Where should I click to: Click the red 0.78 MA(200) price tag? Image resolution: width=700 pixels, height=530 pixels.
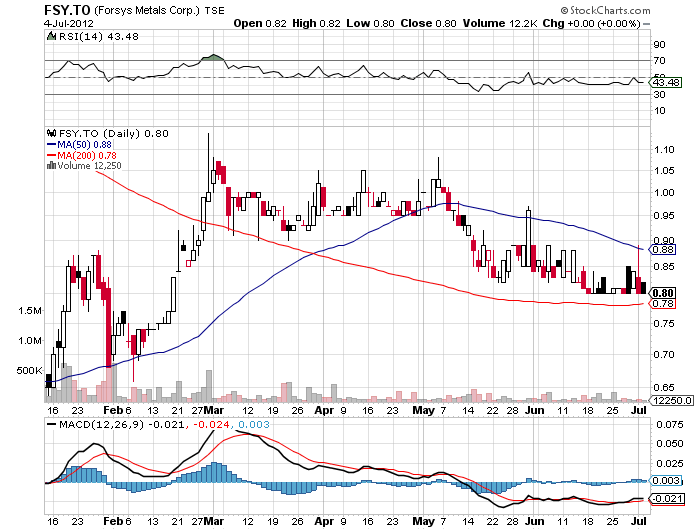662,304
